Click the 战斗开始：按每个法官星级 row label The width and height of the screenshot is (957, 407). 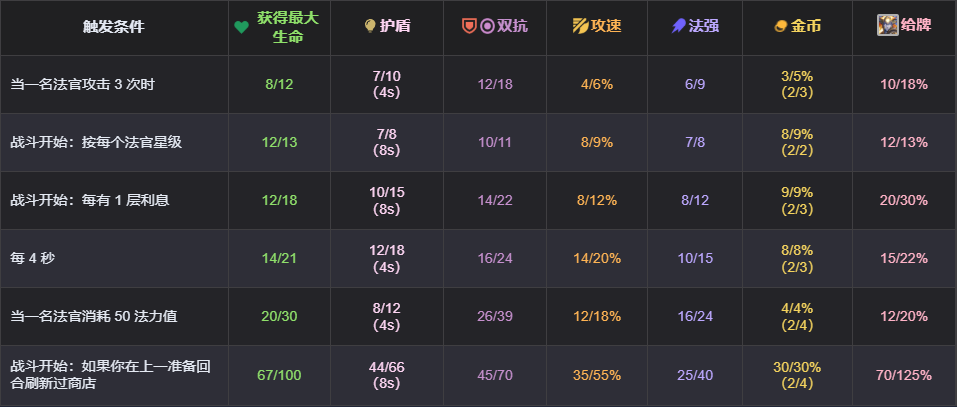pyautogui.click(x=96, y=142)
